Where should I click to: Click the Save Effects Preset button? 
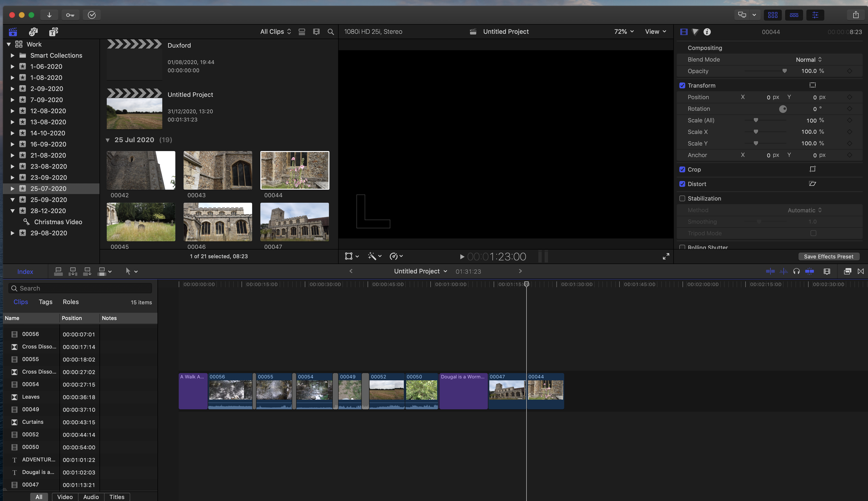point(828,256)
